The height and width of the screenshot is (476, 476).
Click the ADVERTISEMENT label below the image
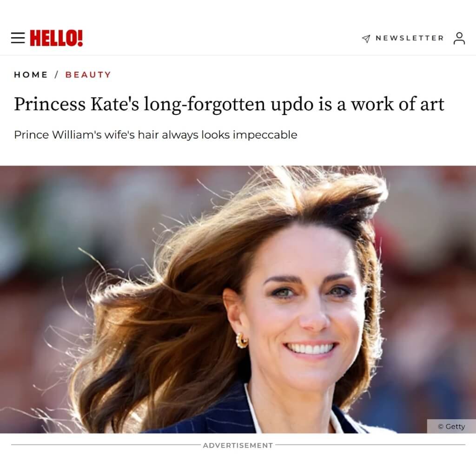click(x=238, y=445)
